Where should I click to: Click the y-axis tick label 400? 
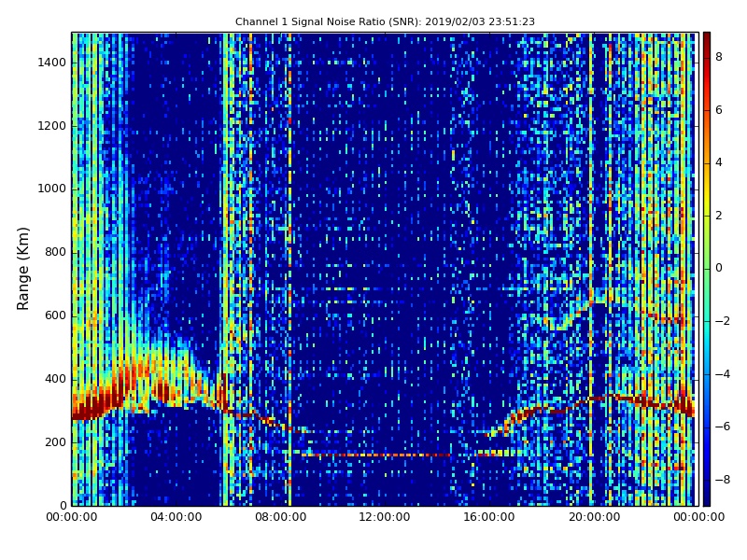[x=55, y=379]
